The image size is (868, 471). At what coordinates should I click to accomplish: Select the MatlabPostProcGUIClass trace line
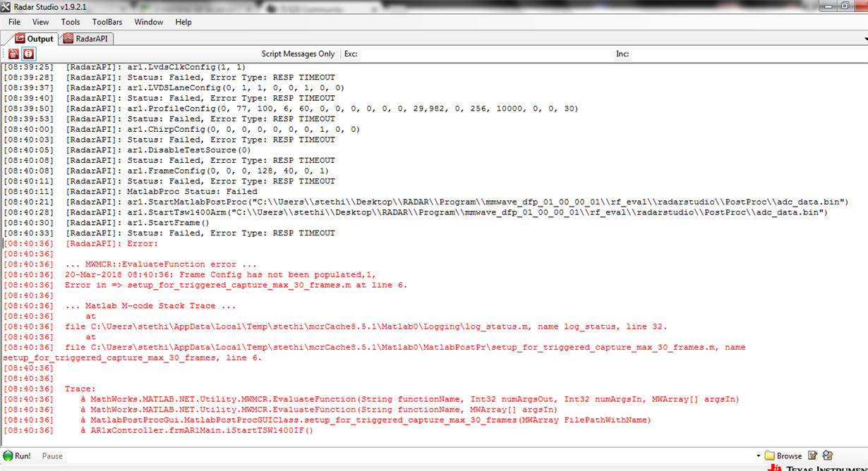[327, 420]
